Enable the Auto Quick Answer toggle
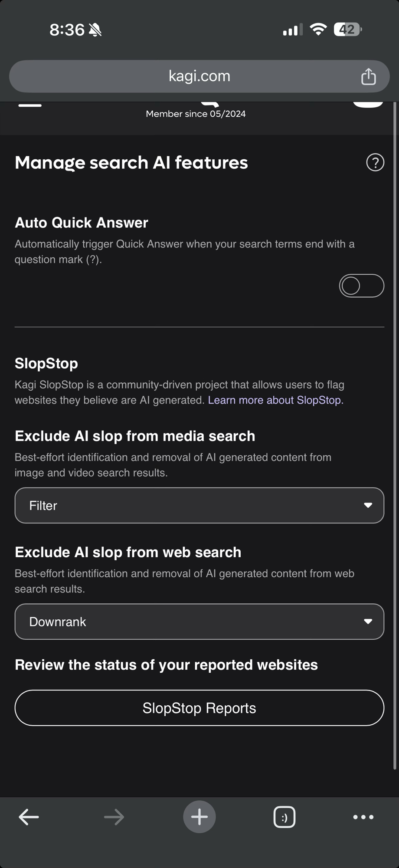This screenshot has width=399, height=868. point(361,286)
